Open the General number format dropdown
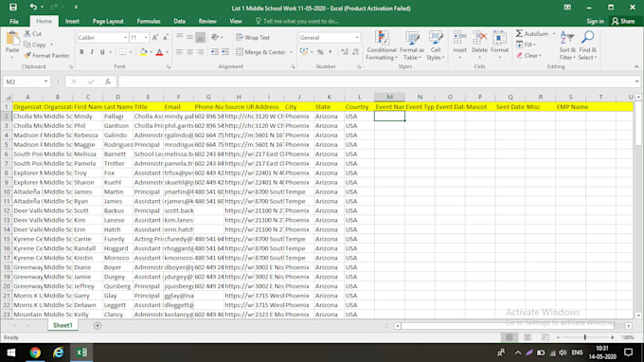This screenshot has height=362, width=644. [x=357, y=37]
